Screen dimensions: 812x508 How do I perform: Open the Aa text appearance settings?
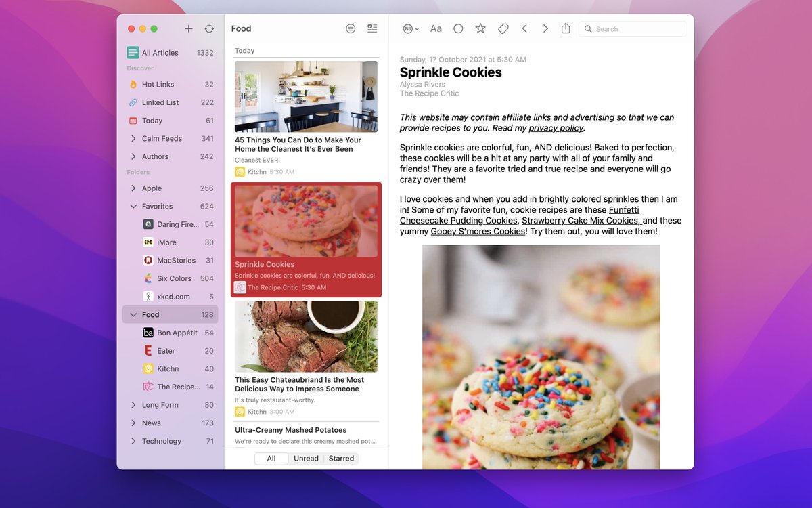pyautogui.click(x=436, y=28)
